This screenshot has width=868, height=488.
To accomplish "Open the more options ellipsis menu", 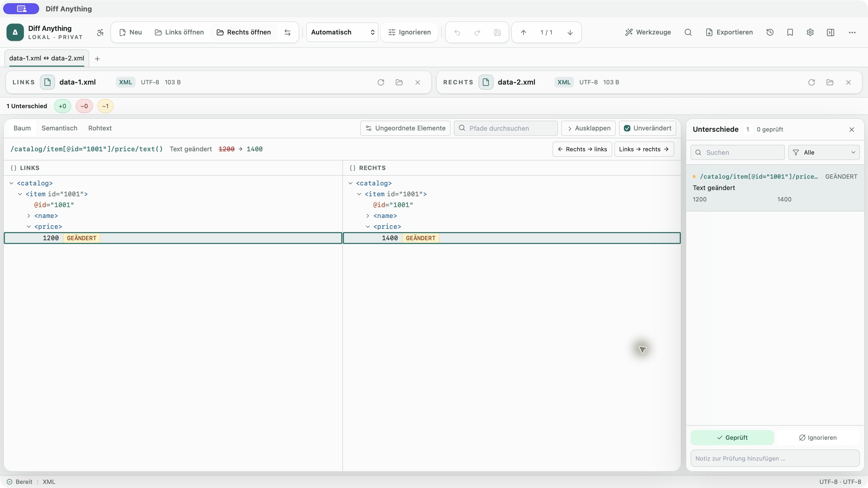I will [852, 32].
